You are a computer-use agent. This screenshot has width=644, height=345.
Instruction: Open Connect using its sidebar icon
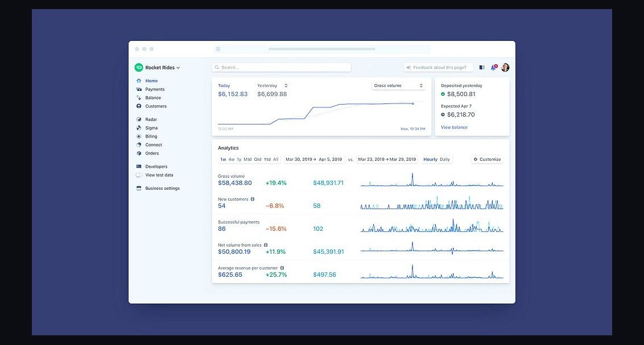(139, 145)
